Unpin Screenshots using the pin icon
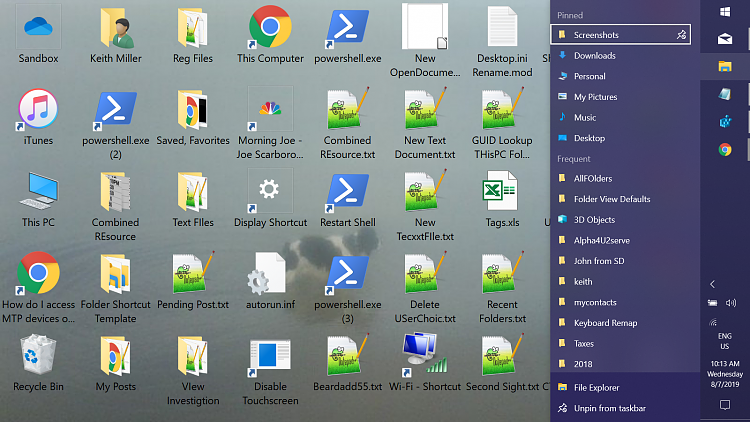Screen dimensions: 750x422 (x=681, y=35)
